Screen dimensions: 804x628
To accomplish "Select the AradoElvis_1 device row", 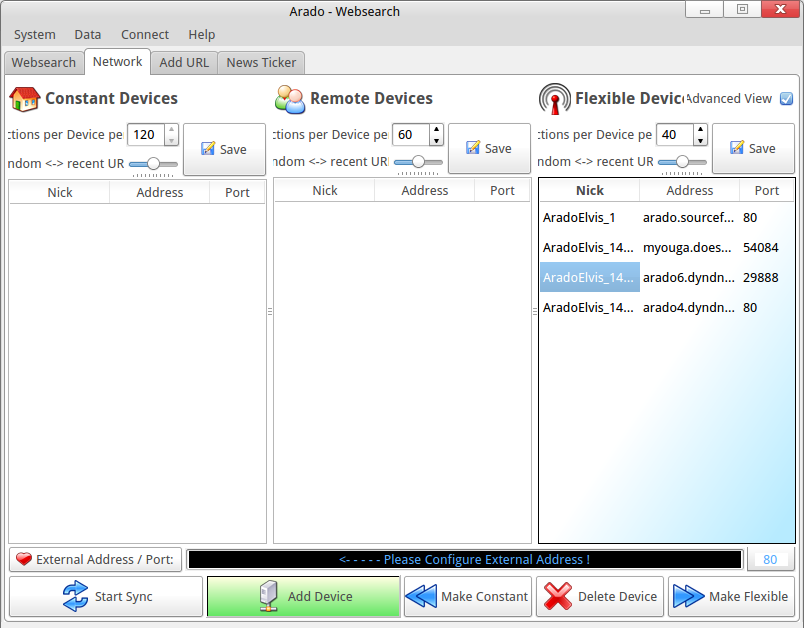I will pos(667,218).
